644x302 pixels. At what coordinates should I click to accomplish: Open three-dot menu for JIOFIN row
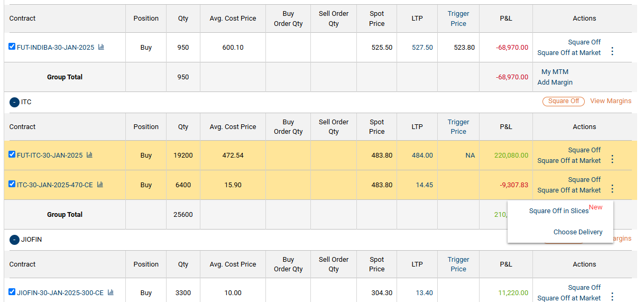point(612,296)
